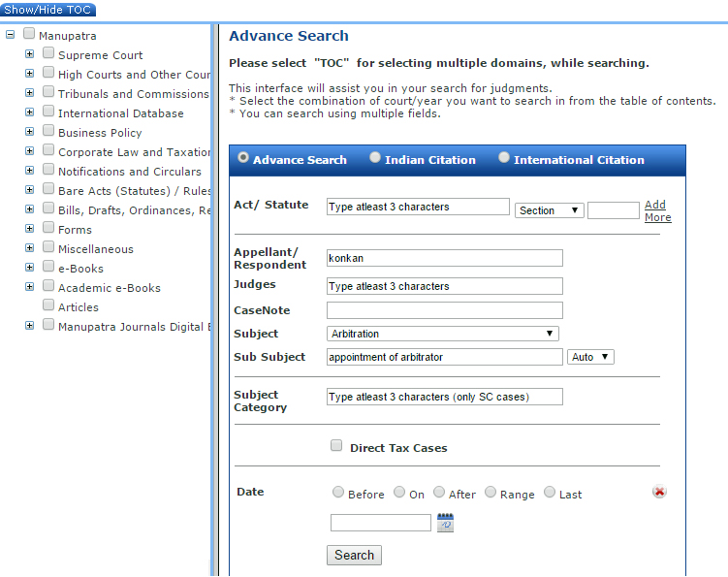The width and height of the screenshot is (728, 577).
Task: Open the Auto dropdown beside Sub Subject
Action: click(x=590, y=357)
